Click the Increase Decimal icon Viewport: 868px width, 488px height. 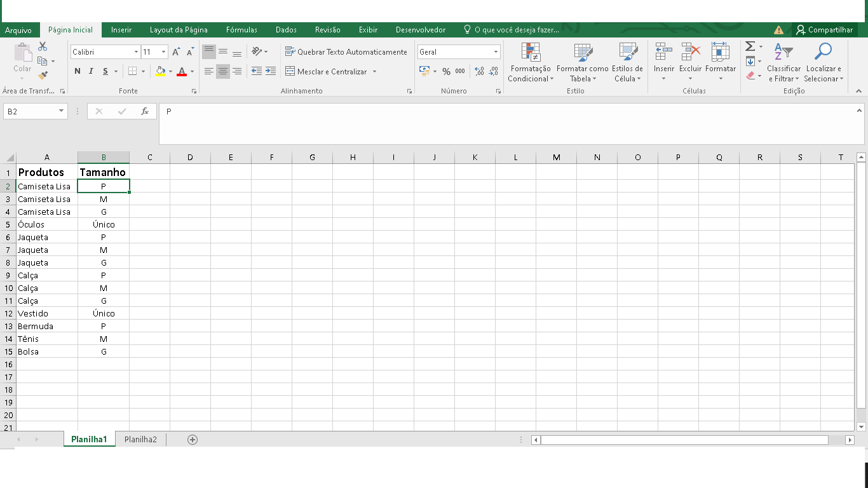479,71
